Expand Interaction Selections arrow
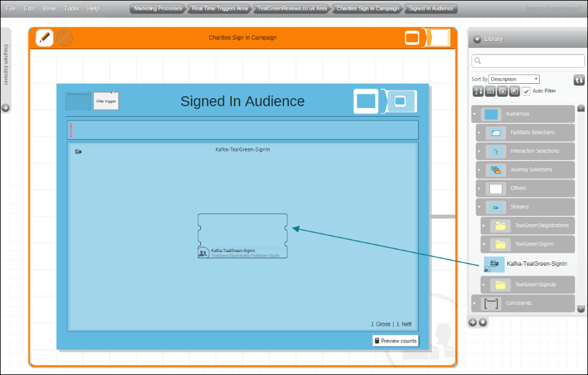The width and height of the screenshot is (588, 375). pos(479,151)
